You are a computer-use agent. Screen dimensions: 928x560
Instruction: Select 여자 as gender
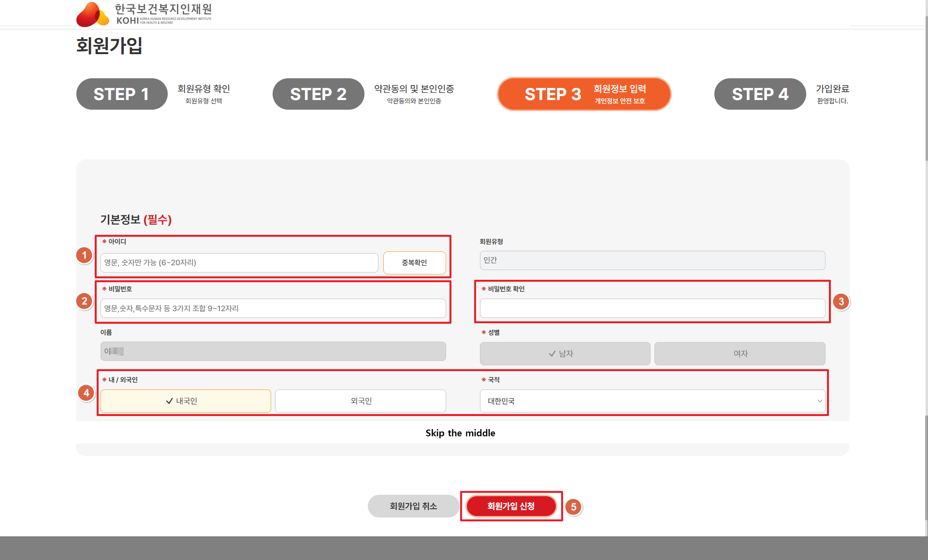click(x=739, y=353)
